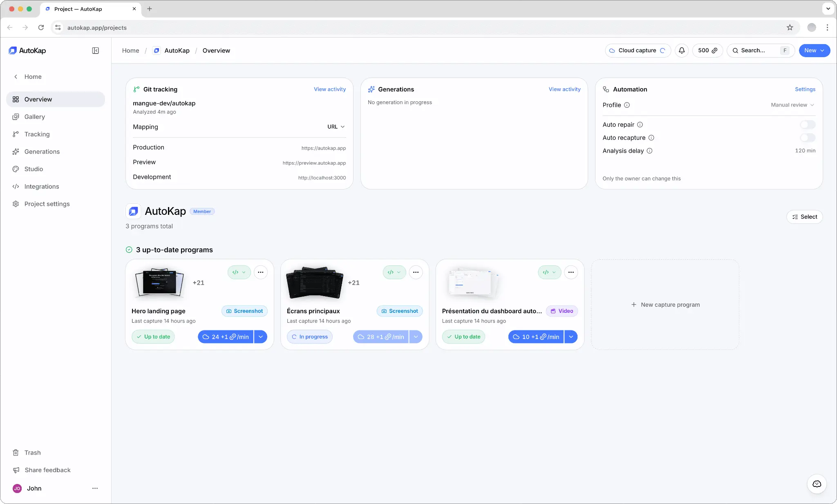This screenshot has width=837, height=504.
Task: Click Home breadcrumb link
Action: click(130, 51)
